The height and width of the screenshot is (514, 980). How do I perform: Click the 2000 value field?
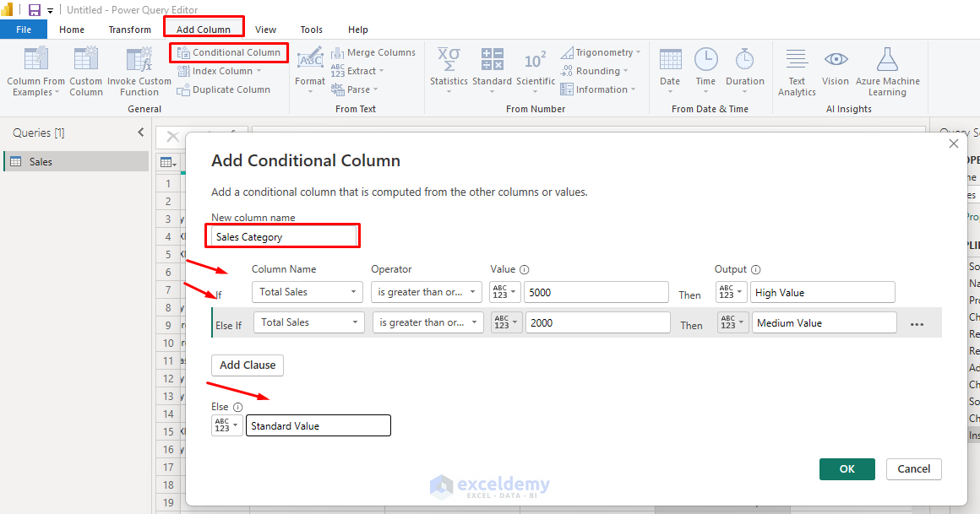[598, 322]
